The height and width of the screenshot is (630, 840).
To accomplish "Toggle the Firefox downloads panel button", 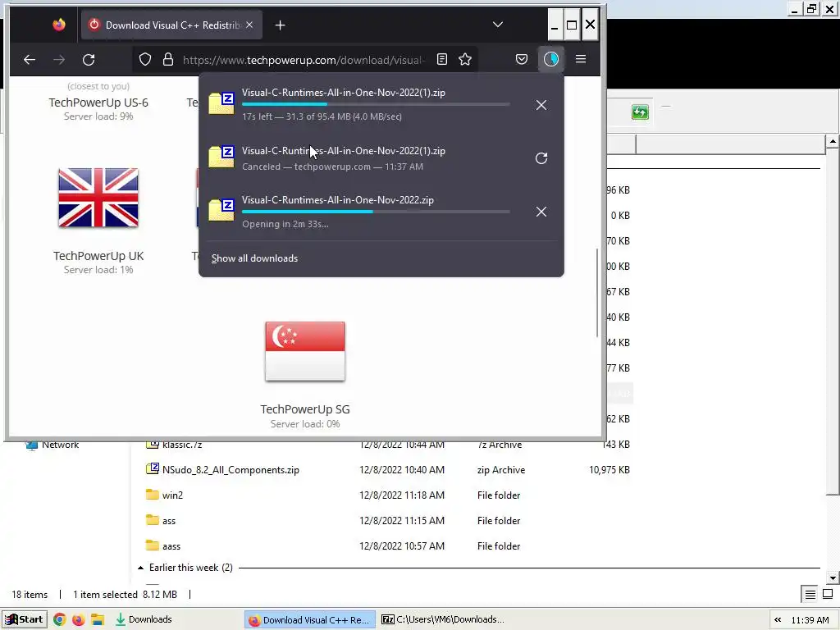I will coord(550,59).
